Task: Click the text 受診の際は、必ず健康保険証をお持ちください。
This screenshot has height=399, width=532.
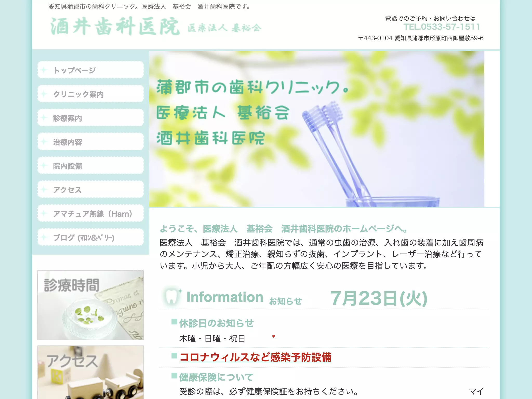Action: click(269, 391)
